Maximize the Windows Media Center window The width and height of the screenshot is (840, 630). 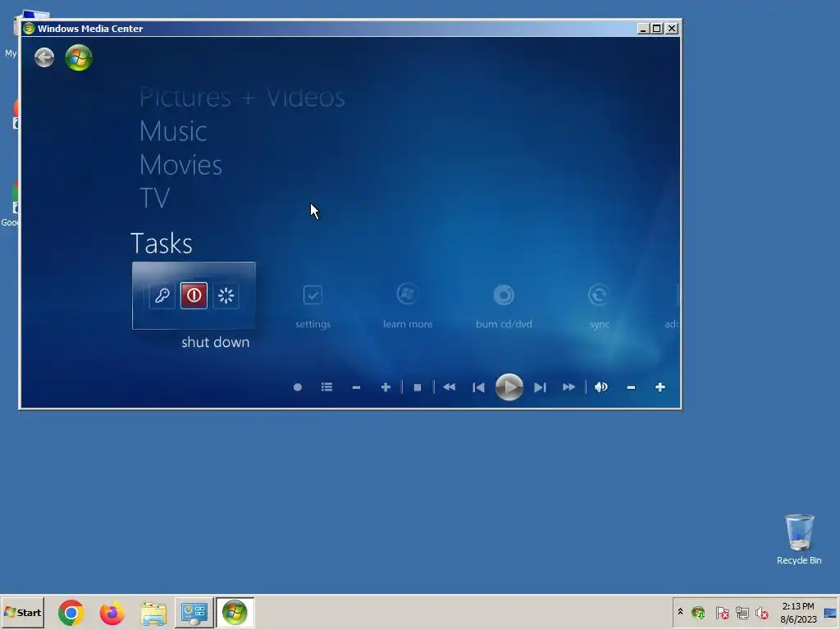(657, 29)
